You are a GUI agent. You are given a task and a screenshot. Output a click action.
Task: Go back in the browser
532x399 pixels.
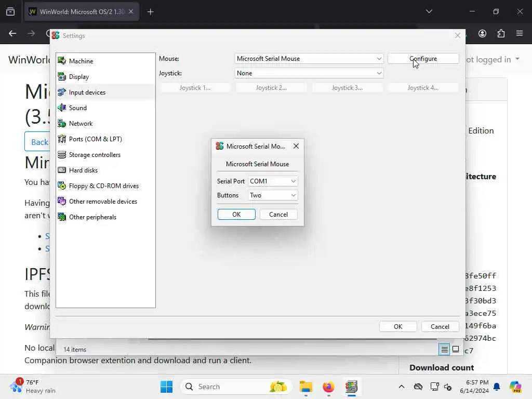point(12,33)
